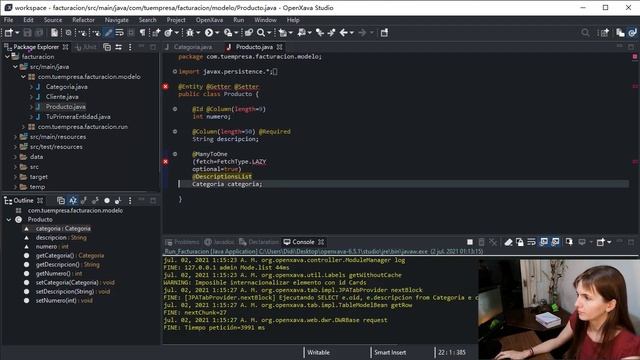The width and height of the screenshot is (640, 360).
Task: Open the Refactor menu
Action: point(83,20)
